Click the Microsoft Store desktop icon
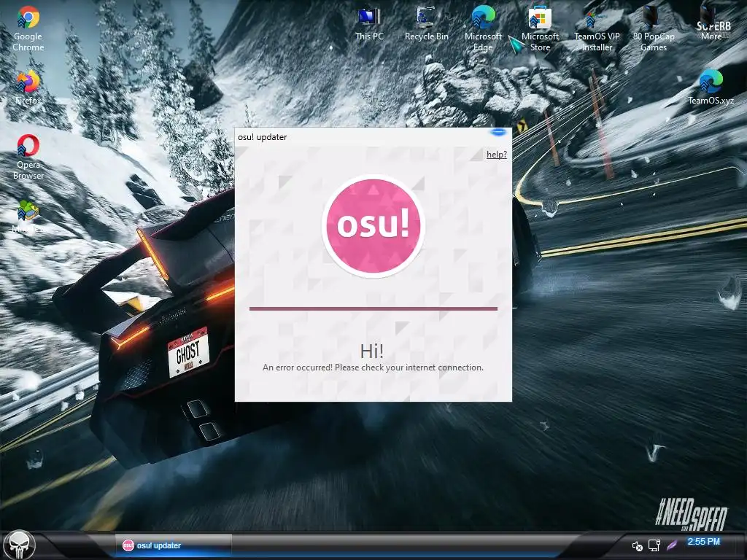The image size is (747, 560). click(x=540, y=28)
